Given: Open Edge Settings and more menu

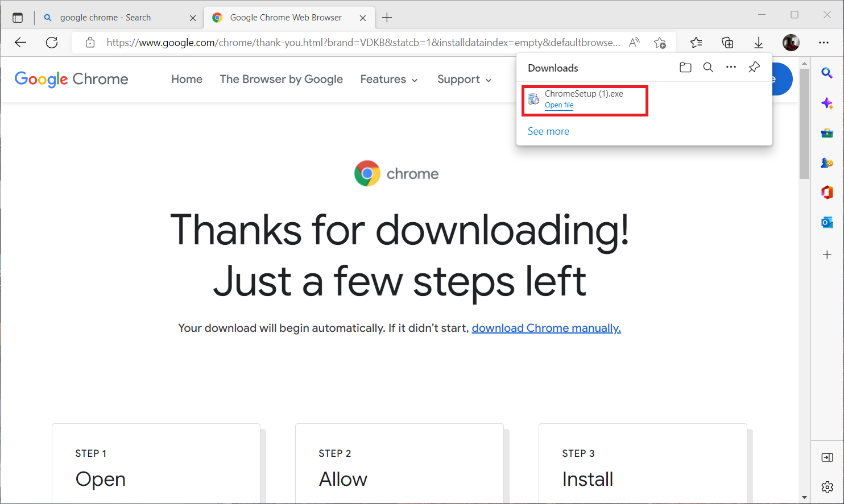Looking at the screenshot, I should [824, 43].
